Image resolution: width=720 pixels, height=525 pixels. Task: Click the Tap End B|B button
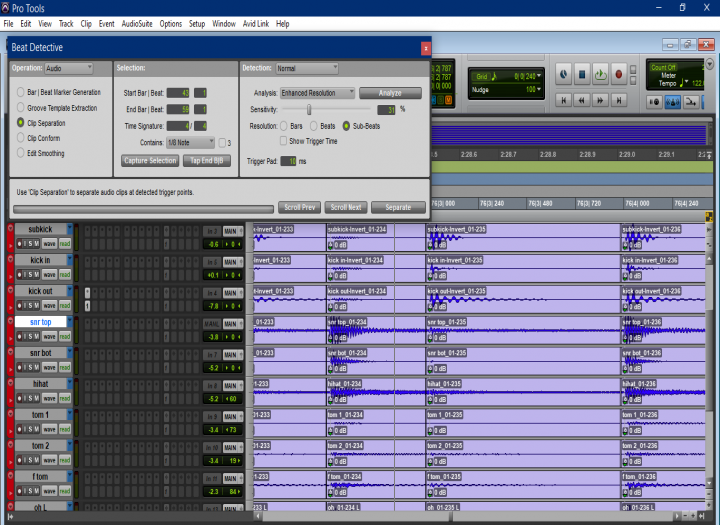coord(207,161)
